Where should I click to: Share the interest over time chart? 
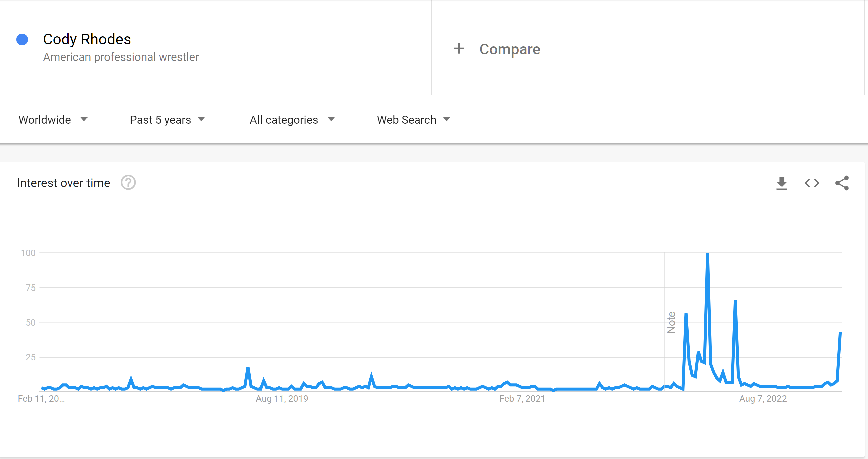coord(842,183)
